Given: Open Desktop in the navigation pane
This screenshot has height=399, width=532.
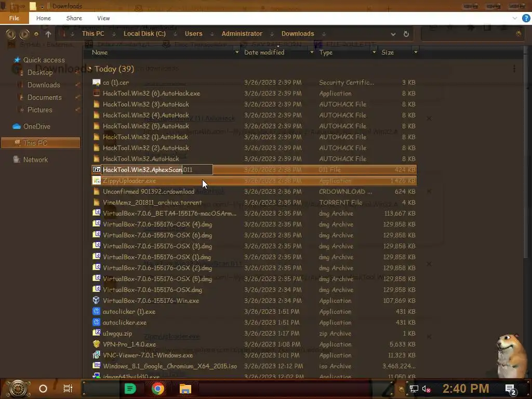Looking at the screenshot, I should tap(39, 72).
